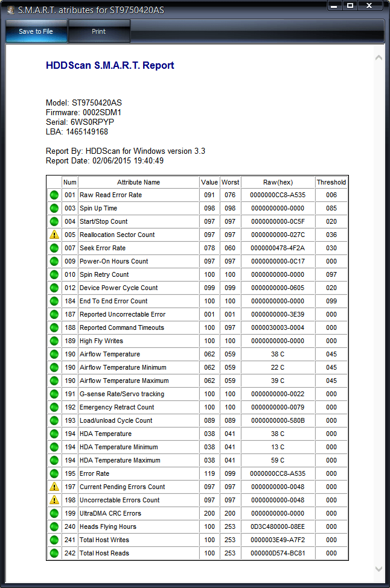Click the scroll down arrow of the report

point(379,569)
